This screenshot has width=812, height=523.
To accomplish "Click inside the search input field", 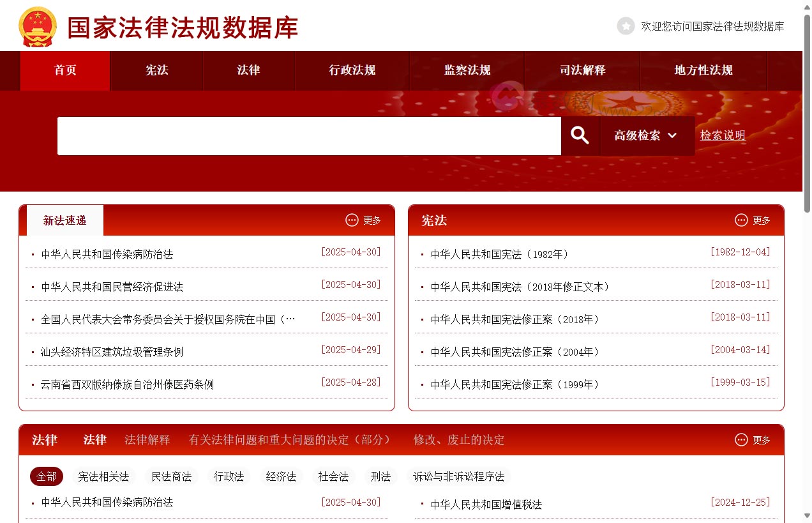I will coord(309,135).
